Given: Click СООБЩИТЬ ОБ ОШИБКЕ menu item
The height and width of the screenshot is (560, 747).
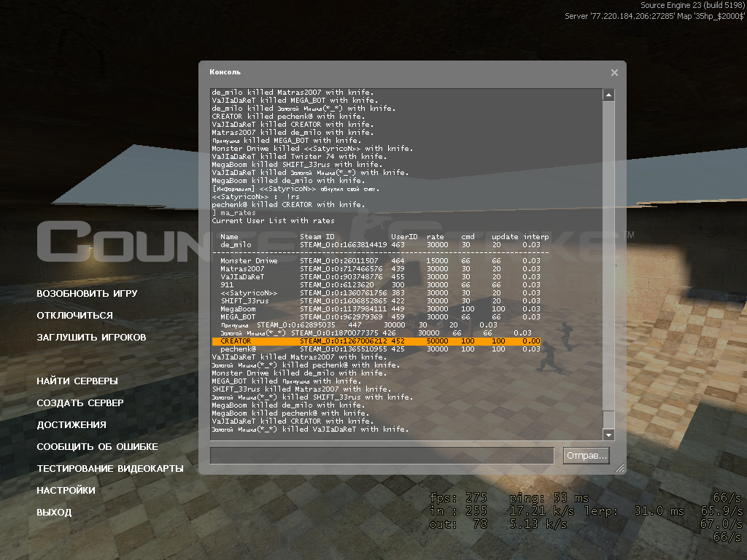Looking at the screenshot, I should 97,447.
